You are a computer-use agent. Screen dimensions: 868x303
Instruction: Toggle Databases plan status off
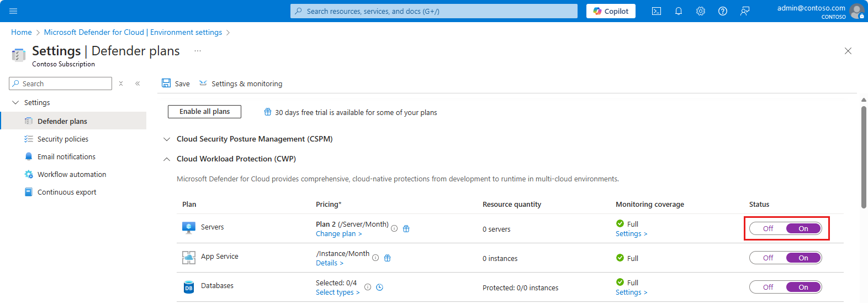pos(768,288)
